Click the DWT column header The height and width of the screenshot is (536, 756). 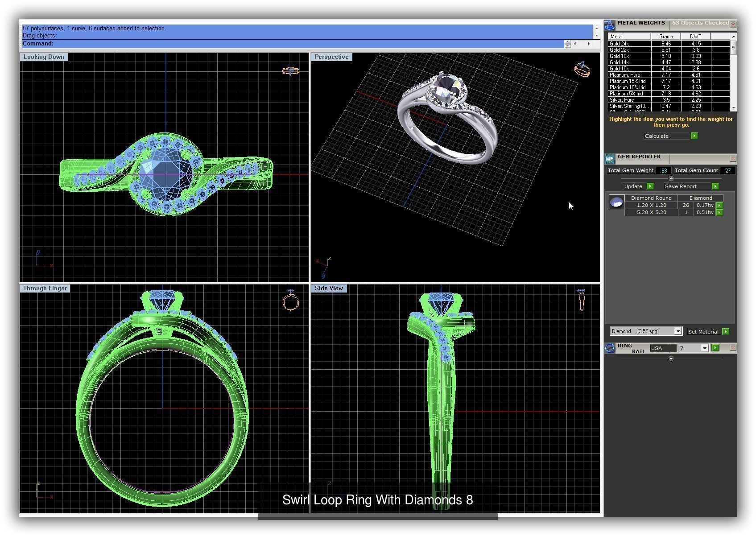coord(695,37)
